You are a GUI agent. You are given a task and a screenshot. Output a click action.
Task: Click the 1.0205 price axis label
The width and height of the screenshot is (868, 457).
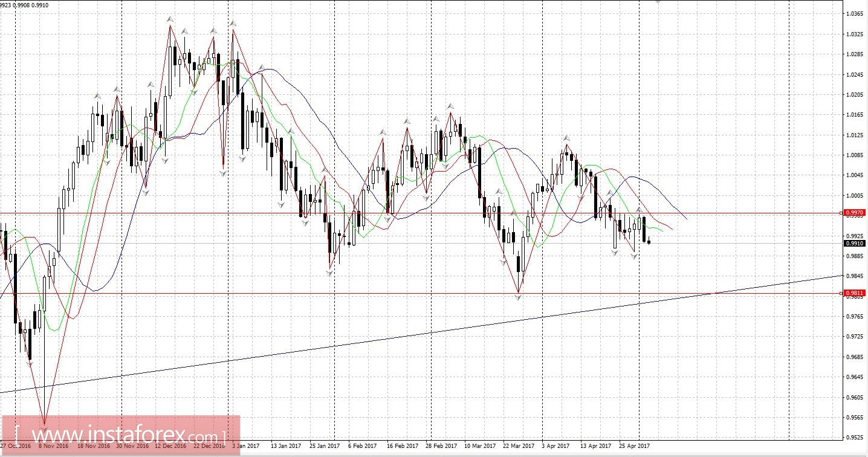pyautogui.click(x=855, y=95)
